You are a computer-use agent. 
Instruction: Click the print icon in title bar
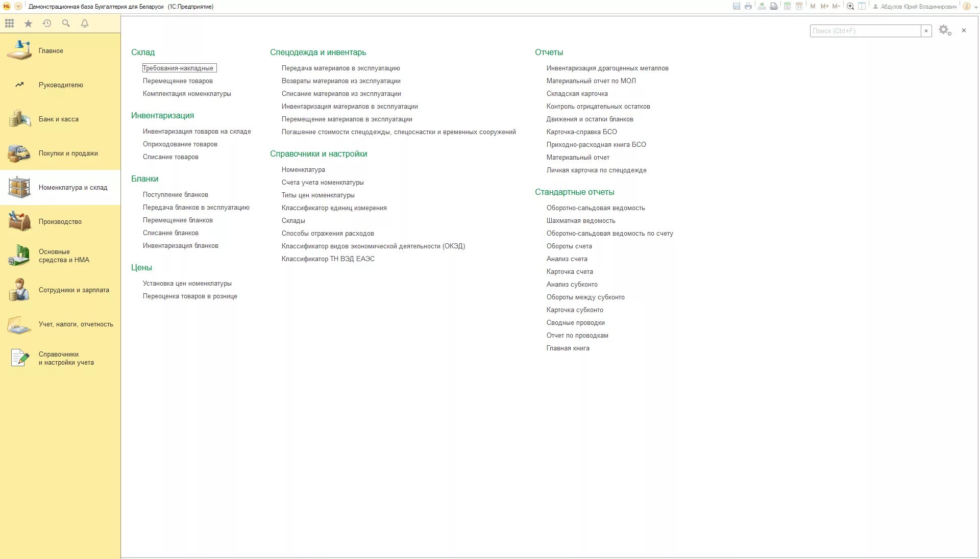748,7
